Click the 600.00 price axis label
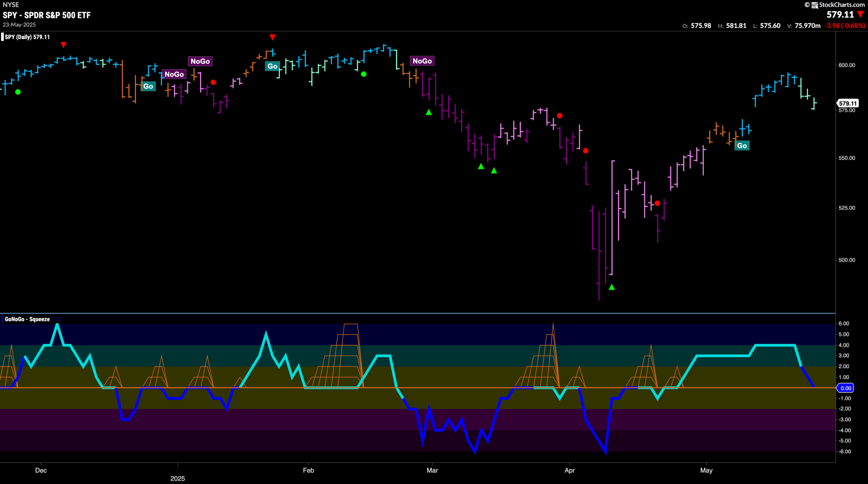 point(847,65)
